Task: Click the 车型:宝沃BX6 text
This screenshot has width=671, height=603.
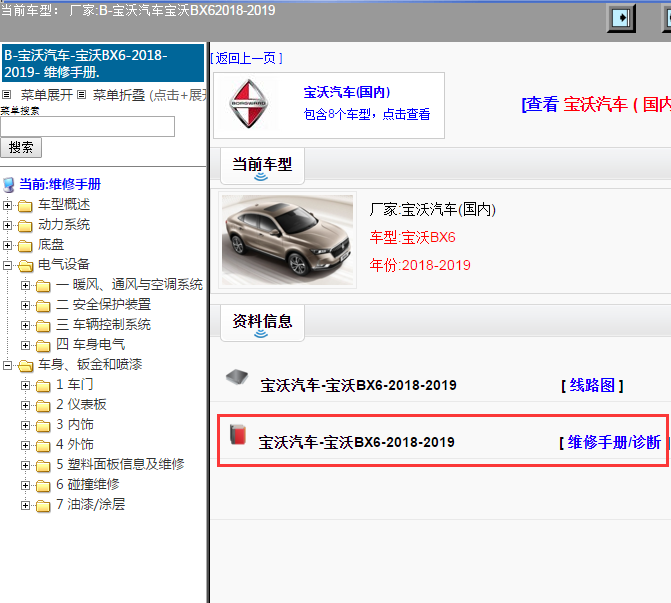Action: point(413,238)
